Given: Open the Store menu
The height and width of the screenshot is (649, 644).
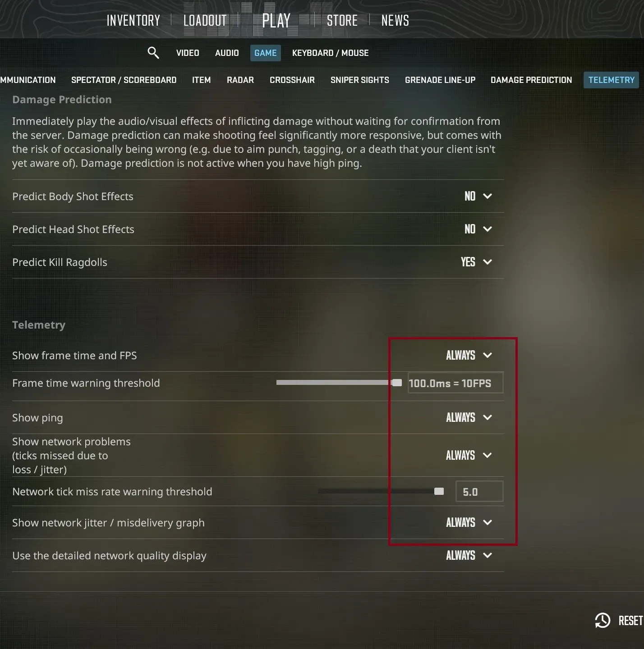Looking at the screenshot, I should 342,20.
